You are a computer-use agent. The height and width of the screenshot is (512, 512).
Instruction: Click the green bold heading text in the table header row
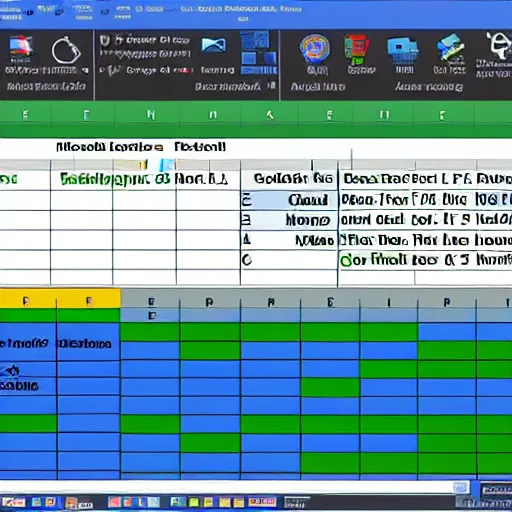coord(115,179)
